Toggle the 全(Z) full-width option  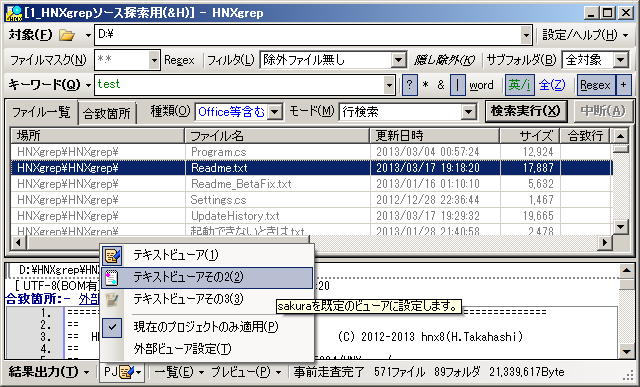552,85
